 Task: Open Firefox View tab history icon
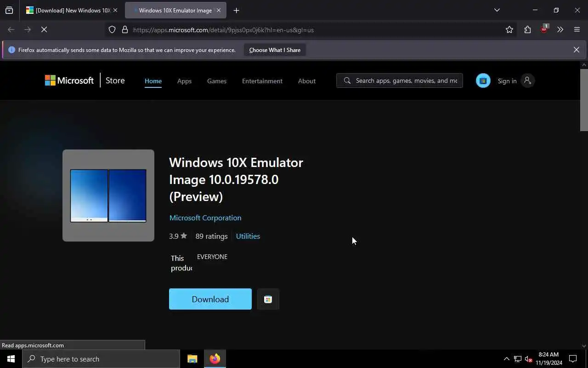[x=9, y=10]
